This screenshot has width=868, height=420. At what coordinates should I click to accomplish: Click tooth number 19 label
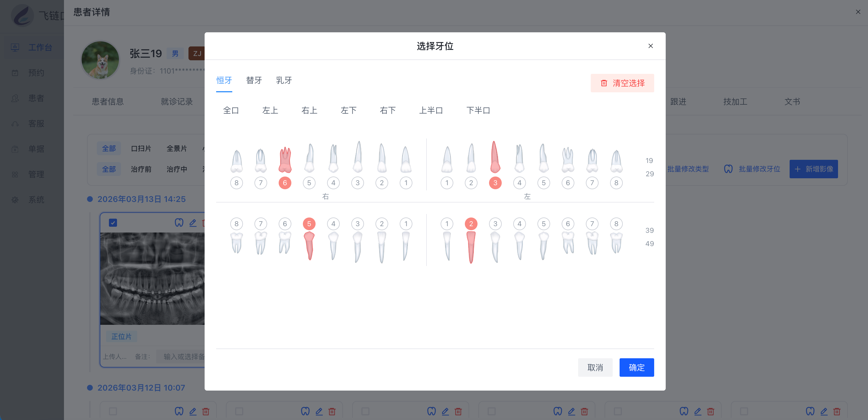coord(649,161)
